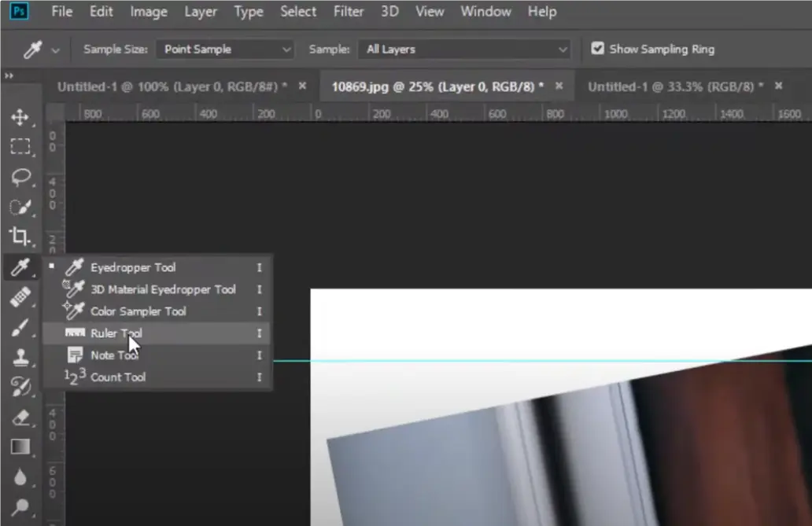Choose Eyedropper Tool from the flyout

click(157, 267)
